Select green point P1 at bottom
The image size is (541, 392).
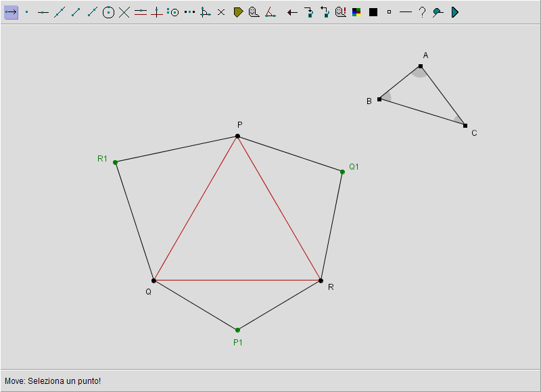click(x=237, y=330)
